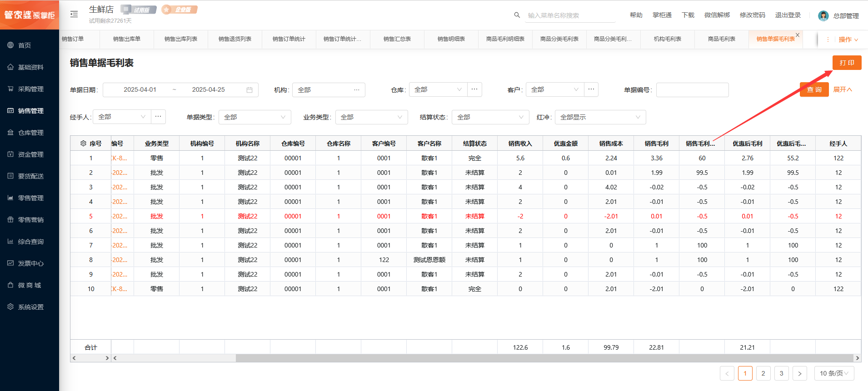The image size is (868, 391).
Task: Expand the 单据类型 dropdown
Action: 255,117
